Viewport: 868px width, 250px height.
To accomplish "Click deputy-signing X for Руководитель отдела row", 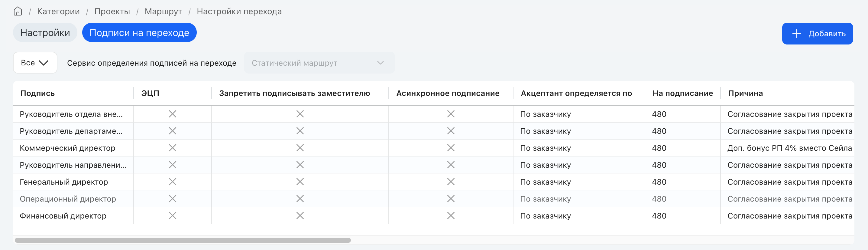I will pyautogui.click(x=300, y=114).
